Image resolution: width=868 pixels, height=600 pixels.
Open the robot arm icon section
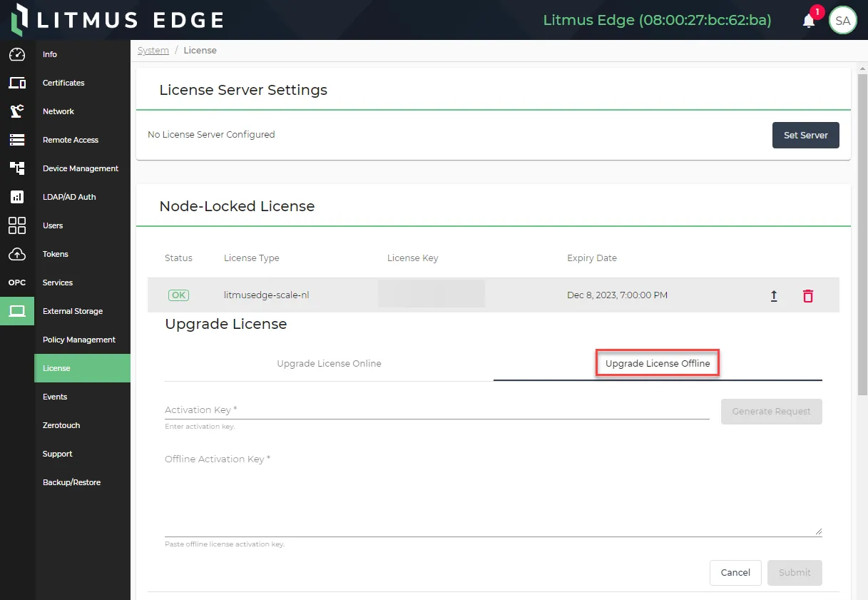coord(17,111)
